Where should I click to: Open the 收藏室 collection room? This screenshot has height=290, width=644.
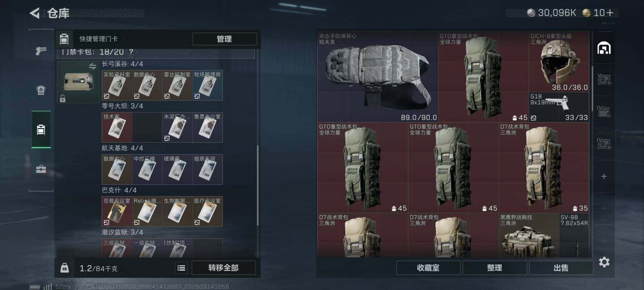point(428,268)
